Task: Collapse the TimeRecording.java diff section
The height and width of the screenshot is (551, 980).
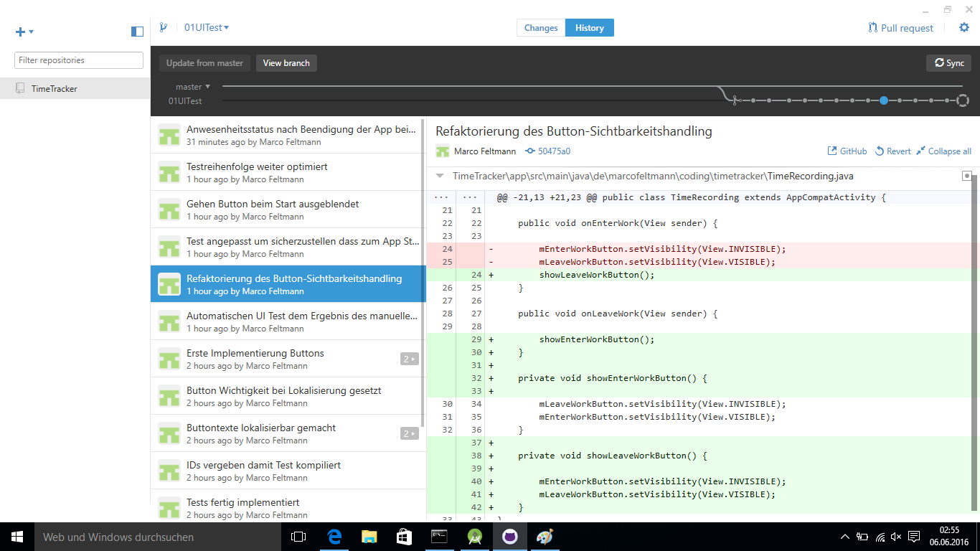Action: [440, 176]
